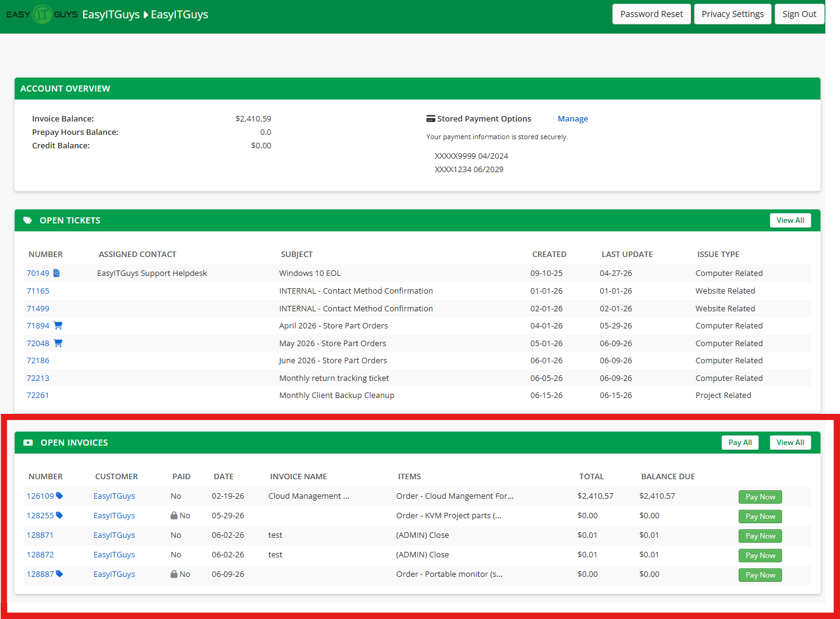Pay Now for invoice 128887

(760, 575)
